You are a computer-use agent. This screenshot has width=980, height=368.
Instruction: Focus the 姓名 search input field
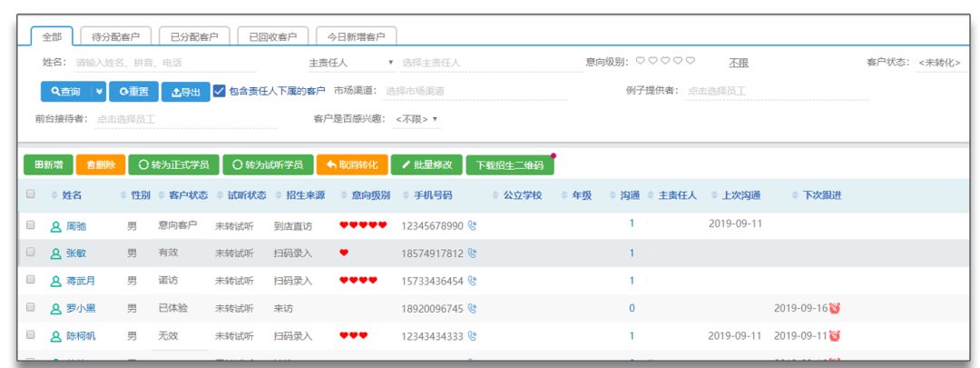point(163,63)
